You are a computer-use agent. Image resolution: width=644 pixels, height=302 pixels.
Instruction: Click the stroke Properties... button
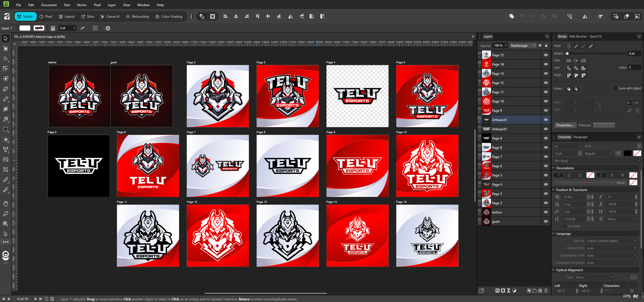pos(565,125)
